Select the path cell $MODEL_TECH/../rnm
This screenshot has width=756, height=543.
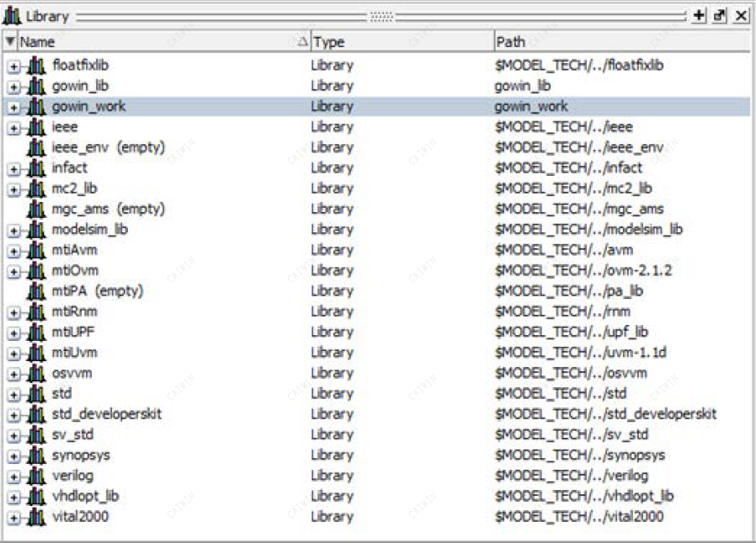click(x=562, y=311)
